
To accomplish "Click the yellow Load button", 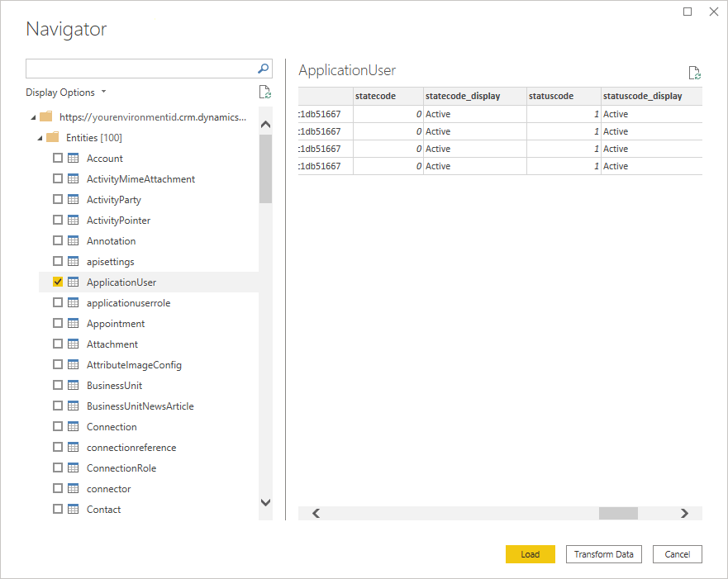I will (531, 554).
